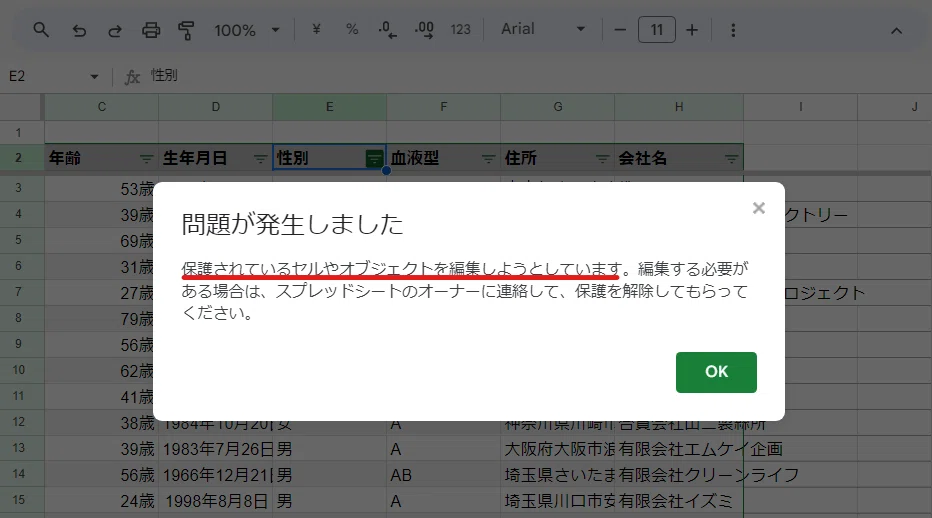
Task: Click the 24歳 age cell
Action: 102,501
